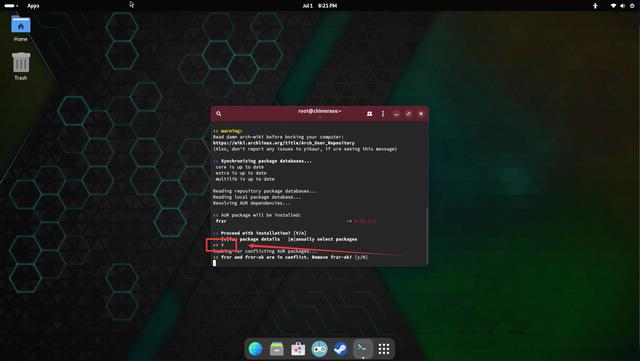The width and height of the screenshot is (640, 361).
Task: Select the Terminal icon in dock
Action: click(x=362, y=348)
